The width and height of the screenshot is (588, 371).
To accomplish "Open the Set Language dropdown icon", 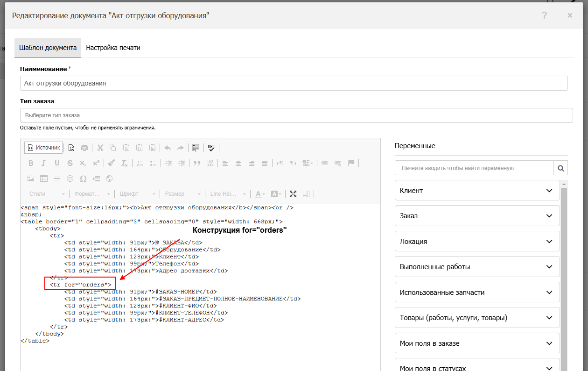I will click(308, 163).
